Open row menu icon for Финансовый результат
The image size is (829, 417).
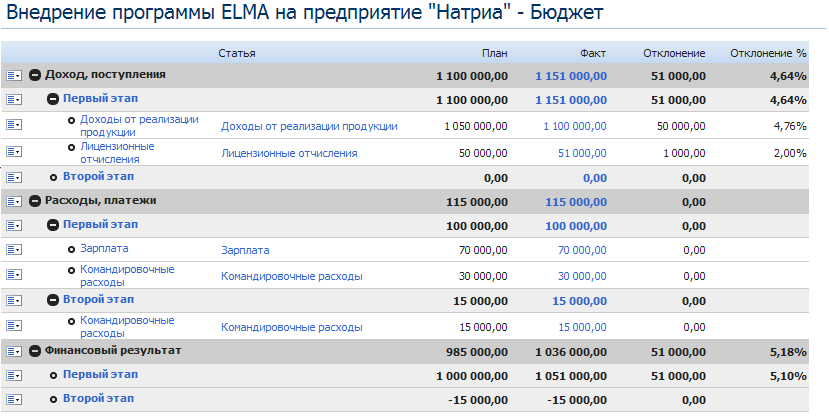coord(14,351)
